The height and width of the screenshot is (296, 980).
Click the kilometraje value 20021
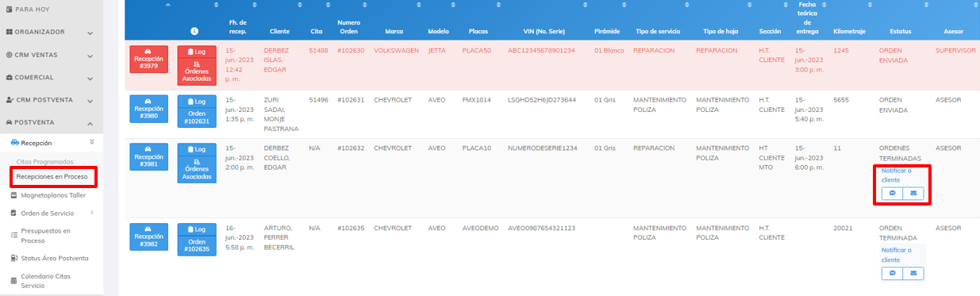coord(844,228)
